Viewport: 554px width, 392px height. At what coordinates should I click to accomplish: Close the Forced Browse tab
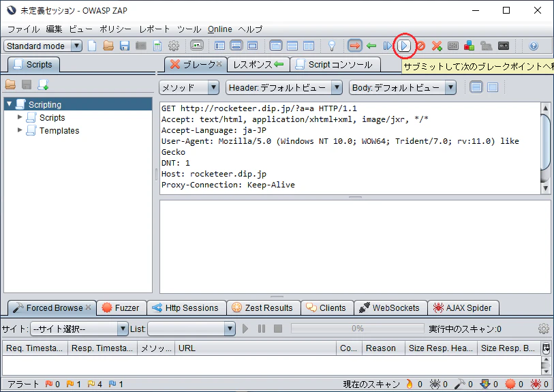(x=89, y=307)
